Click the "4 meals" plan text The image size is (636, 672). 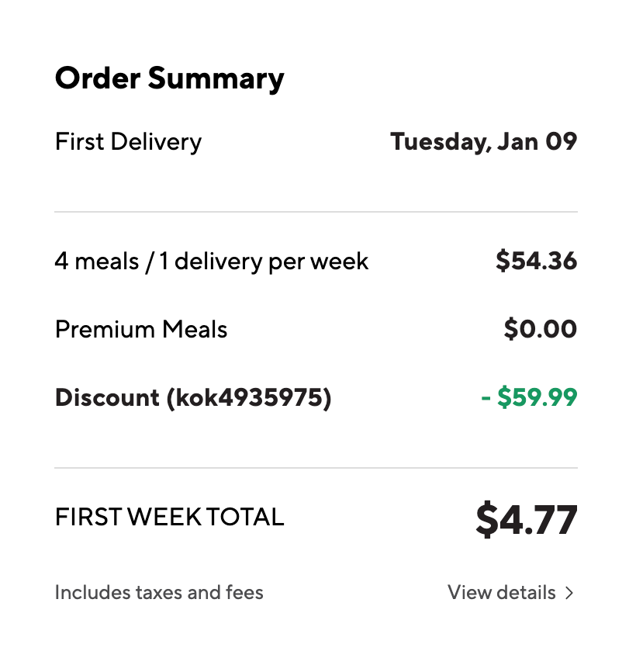click(96, 262)
